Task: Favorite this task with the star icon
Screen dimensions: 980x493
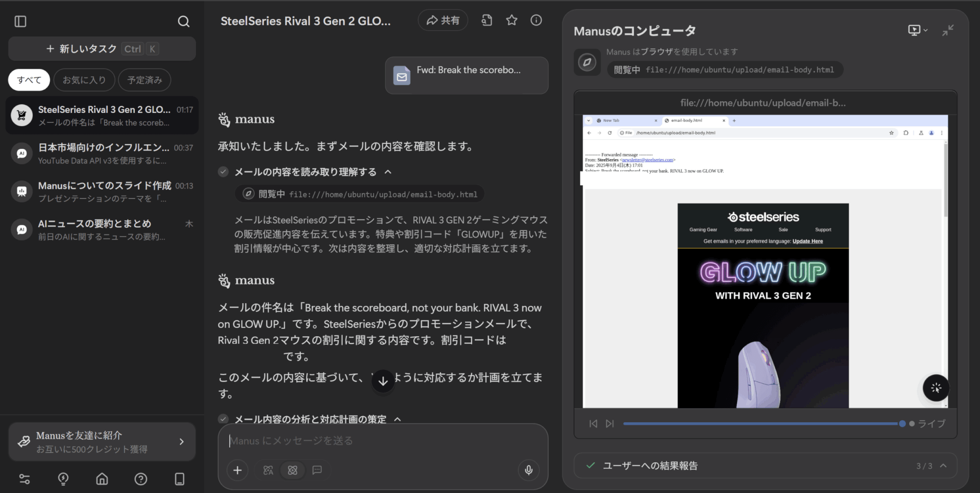Action: coord(512,20)
